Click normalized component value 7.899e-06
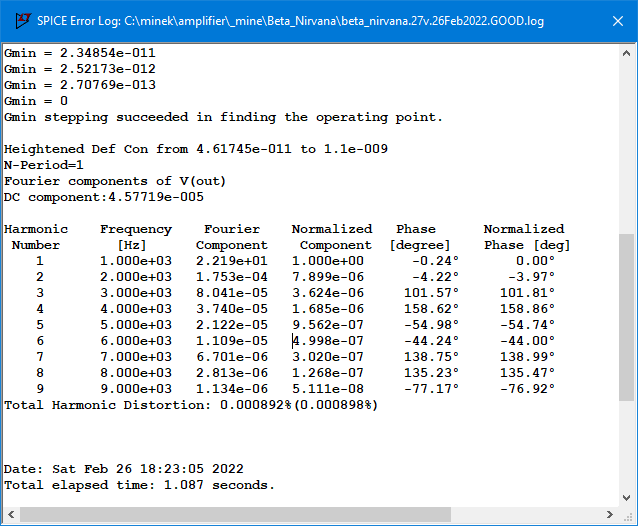Image resolution: width=638 pixels, height=526 pixels. tap(328, 277)
